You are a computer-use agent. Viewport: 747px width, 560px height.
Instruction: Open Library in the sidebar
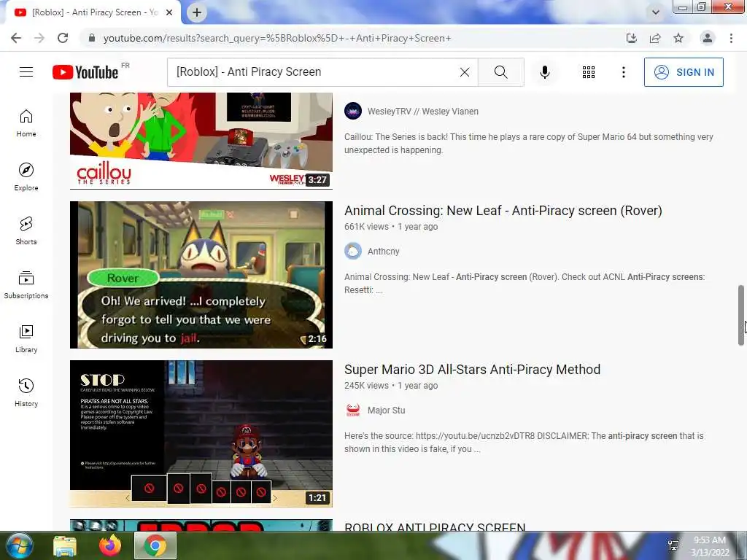(x=26, y=338)
